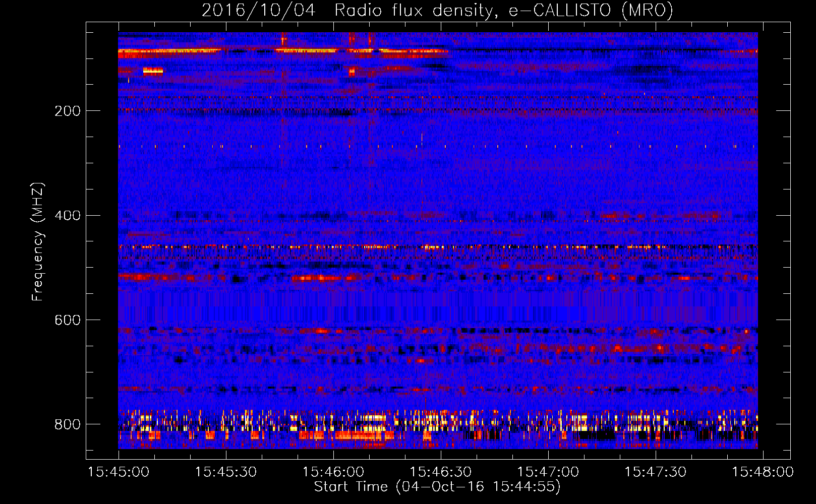Click the '200' frequency tick label

68,111
